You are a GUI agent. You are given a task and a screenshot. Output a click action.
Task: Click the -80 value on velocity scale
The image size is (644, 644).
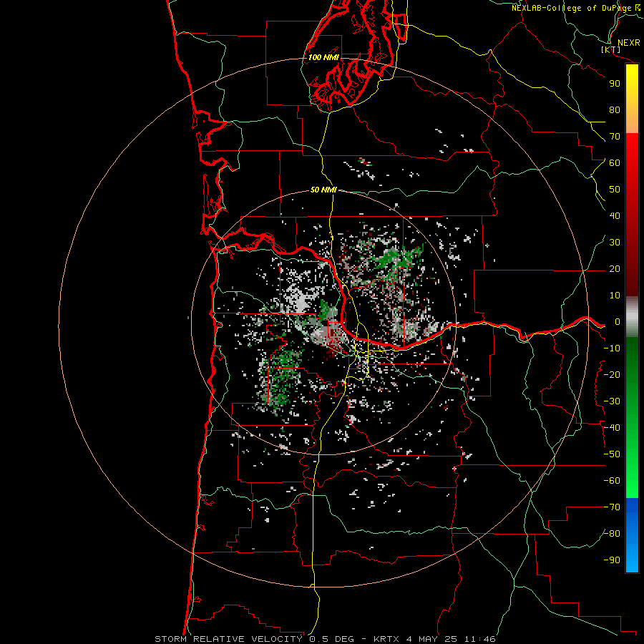pos(612,534)
